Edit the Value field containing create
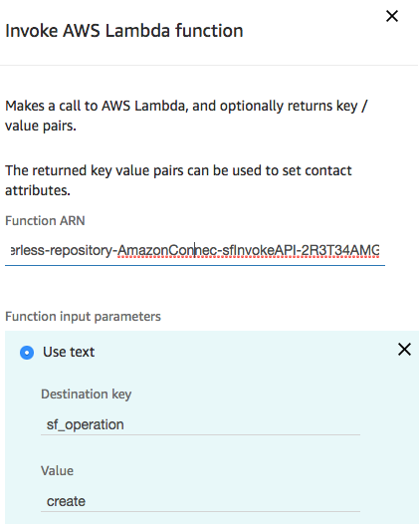 tap(200, 501)
